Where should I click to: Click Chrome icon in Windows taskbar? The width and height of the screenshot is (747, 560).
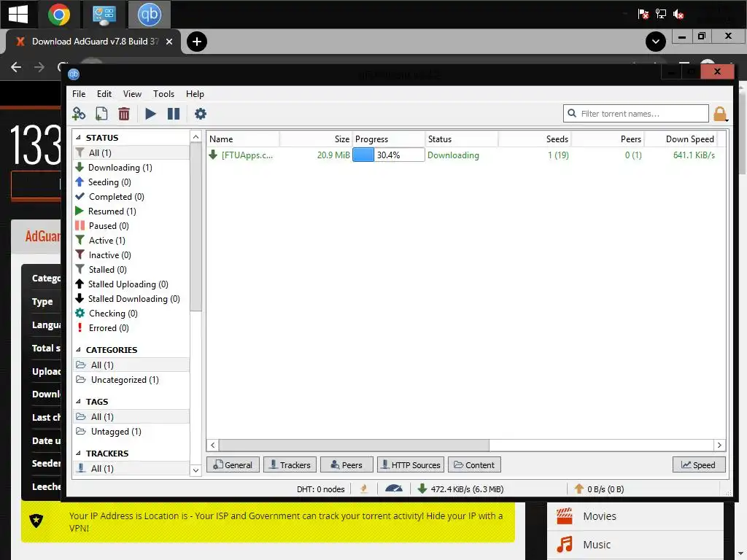(x=59, y=15)
